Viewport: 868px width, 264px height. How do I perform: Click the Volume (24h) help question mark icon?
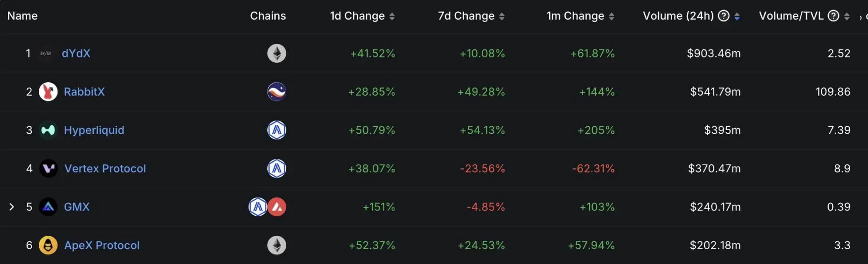point(723,16)
